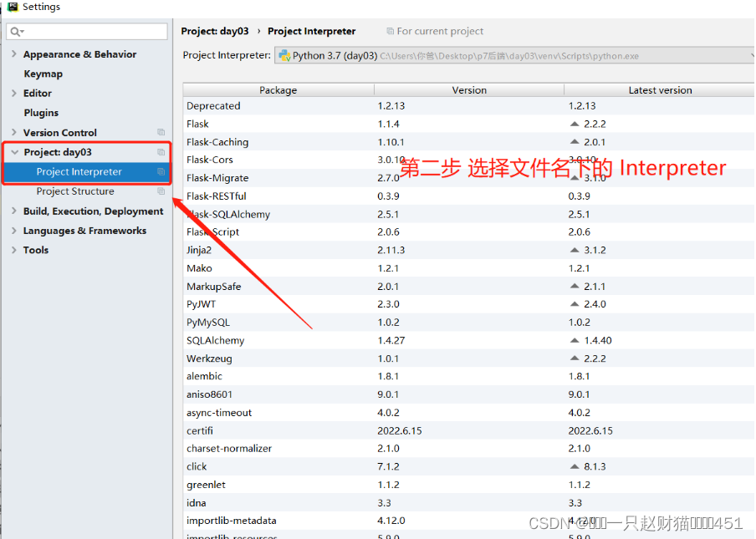Select Project Interpreter in the tree
Screen dimensions: 756x539
point(87,171)
